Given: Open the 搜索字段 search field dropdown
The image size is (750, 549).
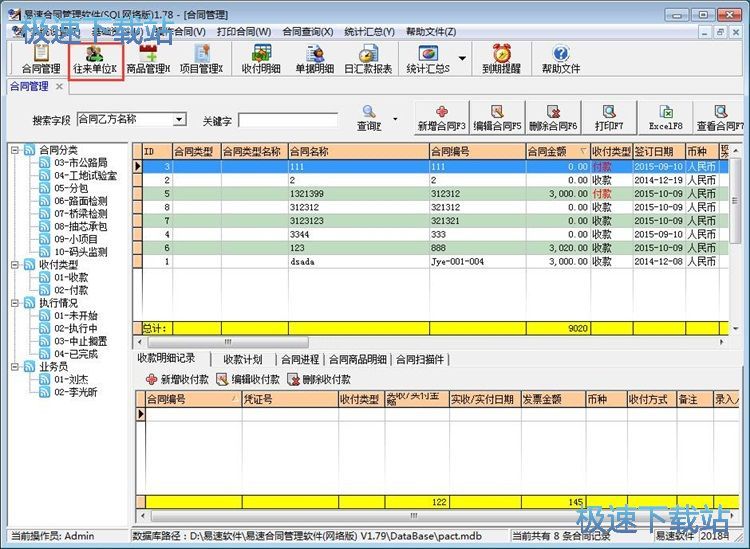Looking at the screenshot, I should 179,120.
